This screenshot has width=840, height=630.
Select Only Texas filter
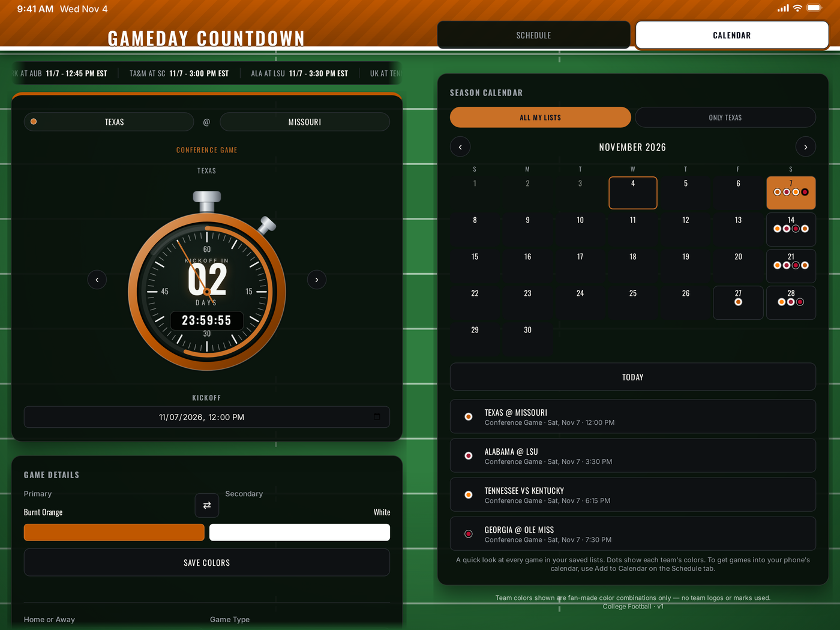725,118
